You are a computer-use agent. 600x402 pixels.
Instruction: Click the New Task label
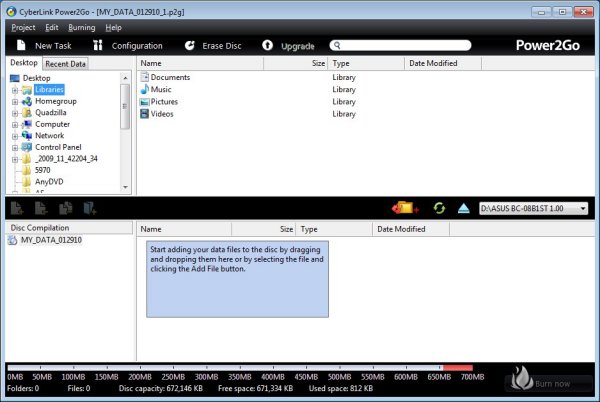click(x=53, y=46)
